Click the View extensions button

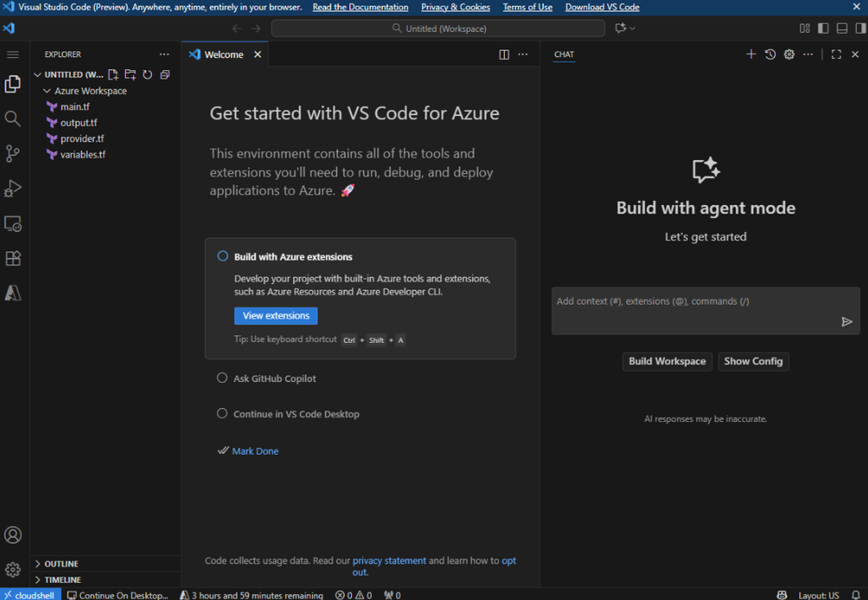pos(275,316)
